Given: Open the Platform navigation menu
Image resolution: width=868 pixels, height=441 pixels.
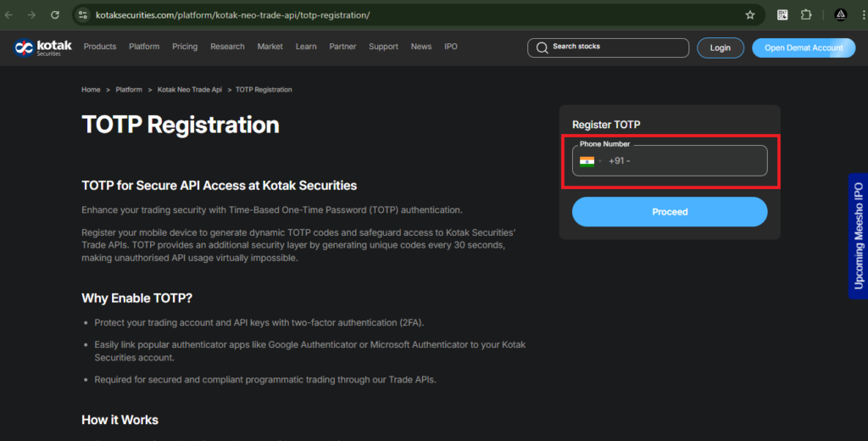Looking at the screenshot, I should pyautogui.click(x=144, y=47).
